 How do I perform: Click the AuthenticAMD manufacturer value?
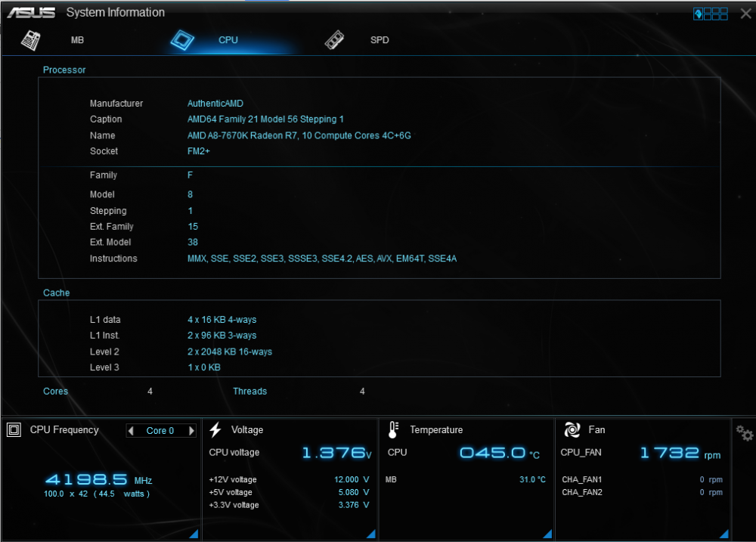click(215, 104)
